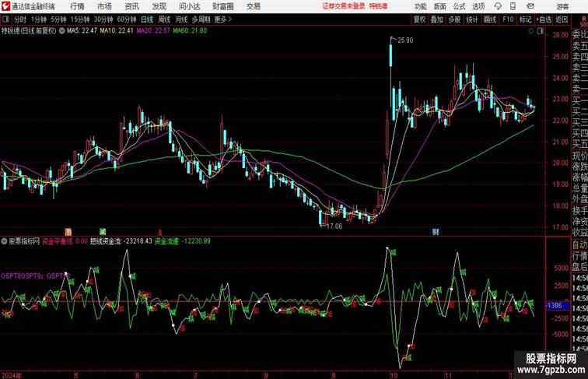Click the 通达信 app logo icon
This screenshot has width=588, height=379.
click(x=5, y=6)
